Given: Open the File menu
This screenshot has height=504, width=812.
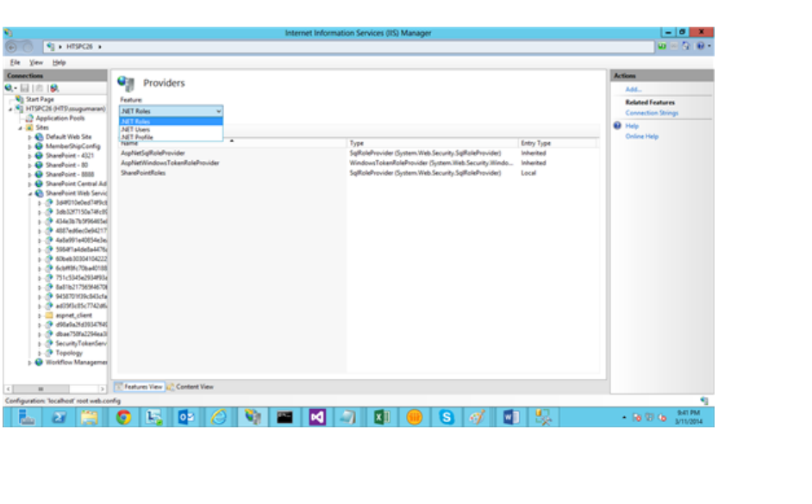Looking at the screenshot, I should tap(15, 63).
